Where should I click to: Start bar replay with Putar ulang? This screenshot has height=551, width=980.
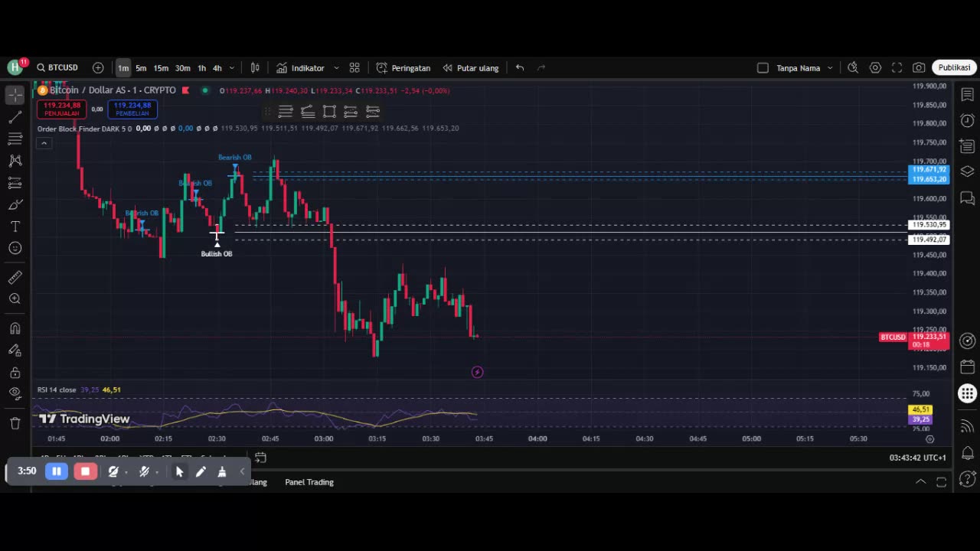pyautogui.click(x=471, y=68)
